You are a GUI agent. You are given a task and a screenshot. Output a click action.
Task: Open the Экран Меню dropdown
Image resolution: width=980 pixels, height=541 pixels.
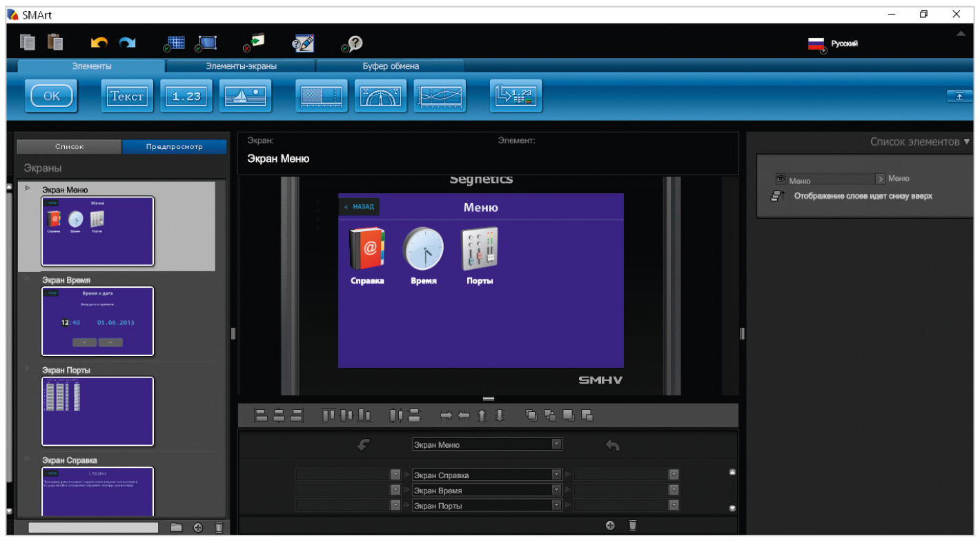pyautogui.click(x=487, y=444)
